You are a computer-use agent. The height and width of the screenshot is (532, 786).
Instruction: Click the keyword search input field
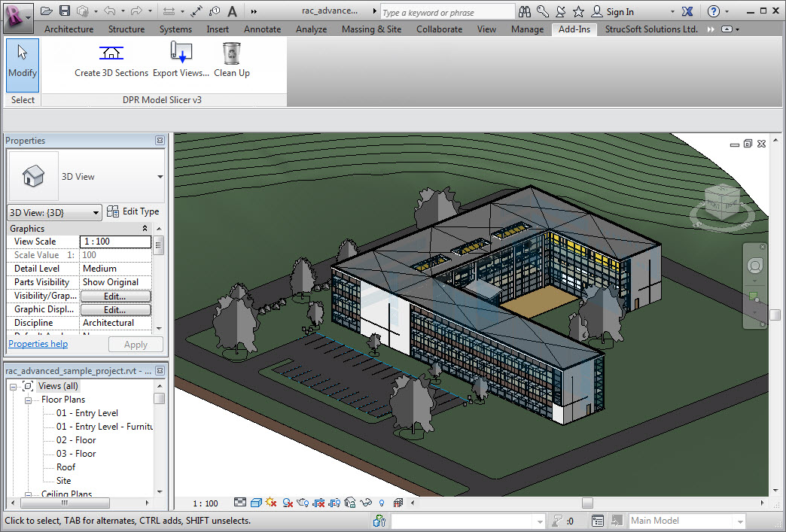tap(446, 12)
